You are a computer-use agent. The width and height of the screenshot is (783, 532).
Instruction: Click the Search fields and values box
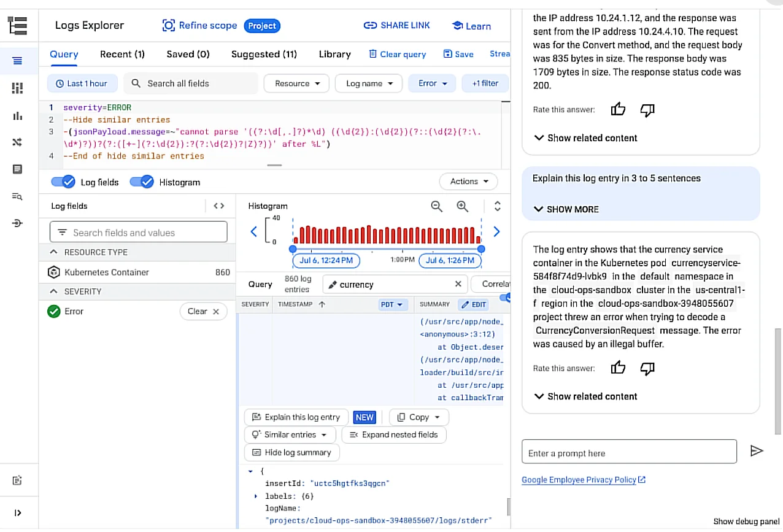point(138,233)
